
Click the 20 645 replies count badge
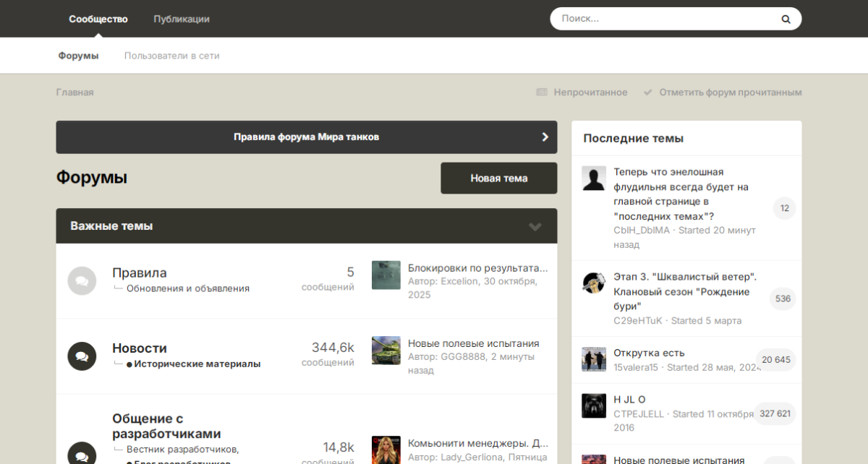[776, 359]
